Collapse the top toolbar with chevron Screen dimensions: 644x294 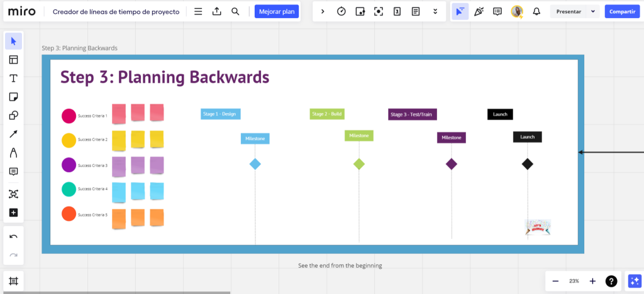323,11
